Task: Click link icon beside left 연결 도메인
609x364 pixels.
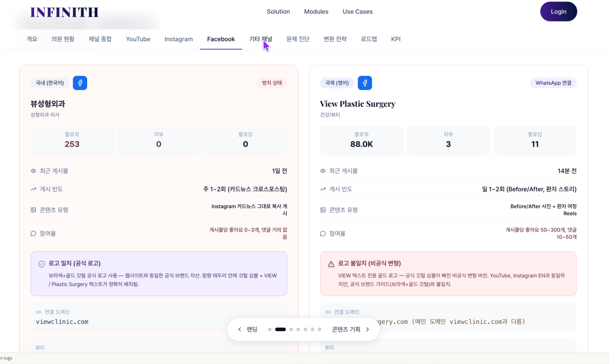Action: point(38,312)
